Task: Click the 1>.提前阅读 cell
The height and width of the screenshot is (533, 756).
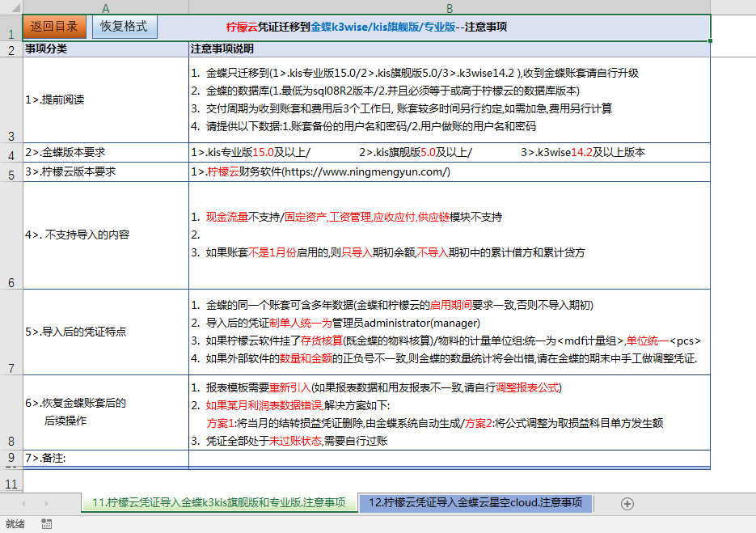Action: pos(105,100)
